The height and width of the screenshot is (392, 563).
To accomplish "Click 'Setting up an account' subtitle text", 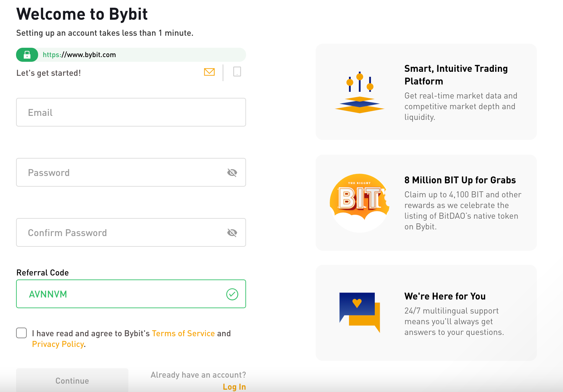I will coord(105,33).
